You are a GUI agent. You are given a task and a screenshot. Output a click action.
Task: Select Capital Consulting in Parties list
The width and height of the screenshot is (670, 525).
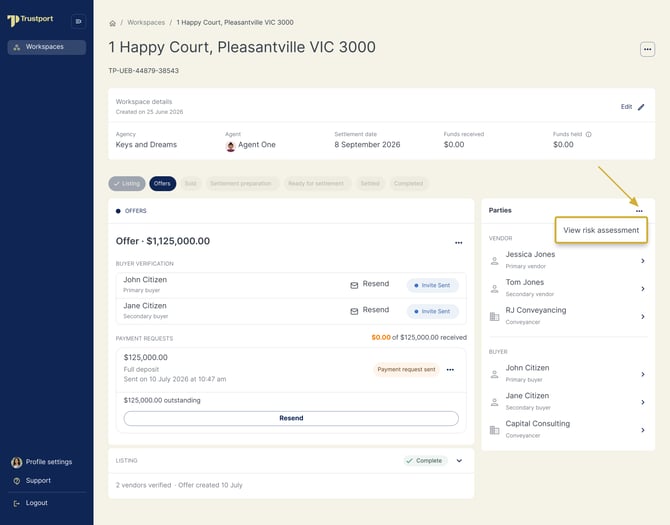click(x=568, y=429)
